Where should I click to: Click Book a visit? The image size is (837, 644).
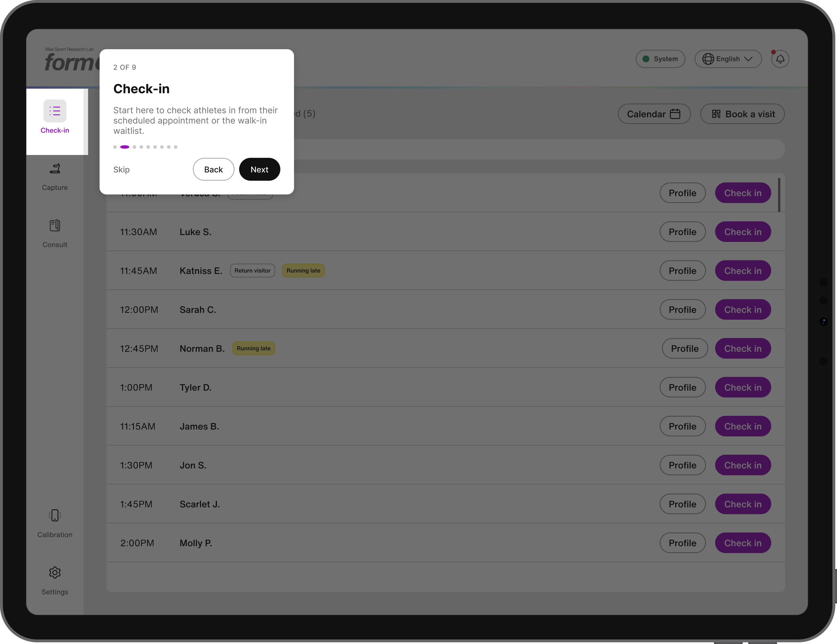coord(742,114)
